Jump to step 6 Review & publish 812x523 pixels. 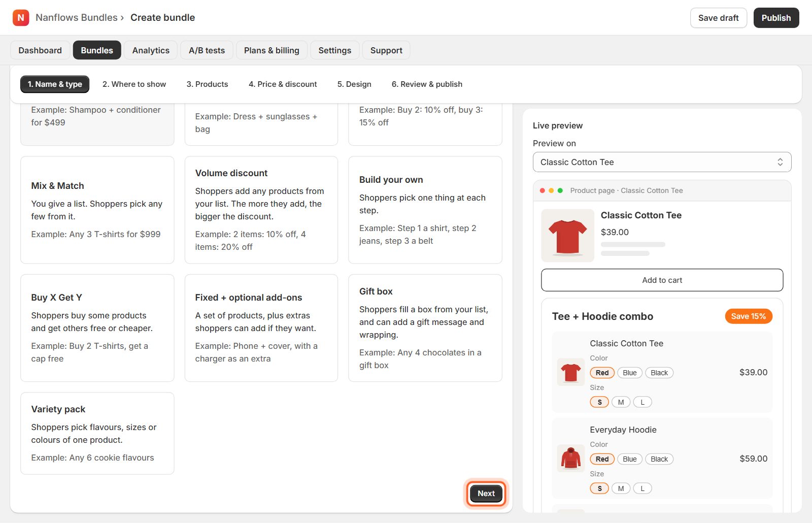coord(427,84)
